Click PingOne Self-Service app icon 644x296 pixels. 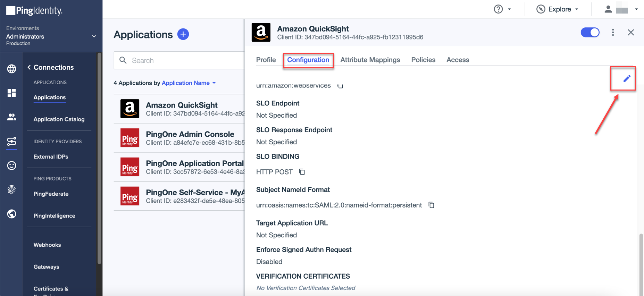point(130,196)
